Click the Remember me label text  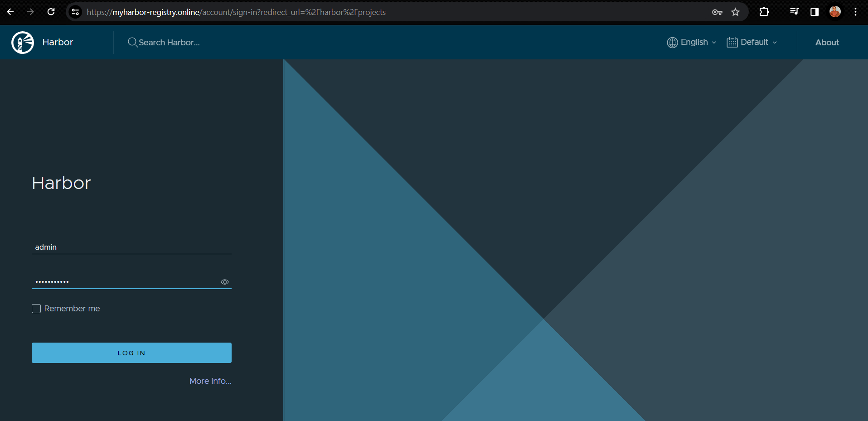point(72,309)
